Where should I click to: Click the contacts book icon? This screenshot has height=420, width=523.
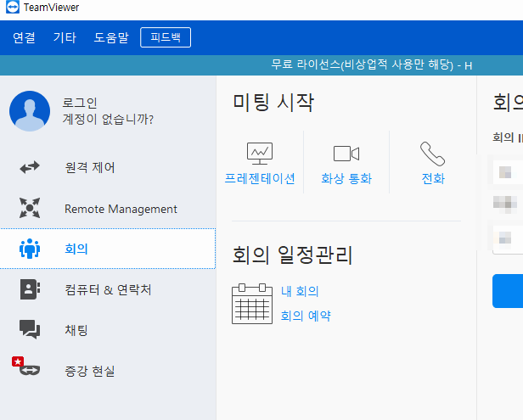tap(30, 289)
